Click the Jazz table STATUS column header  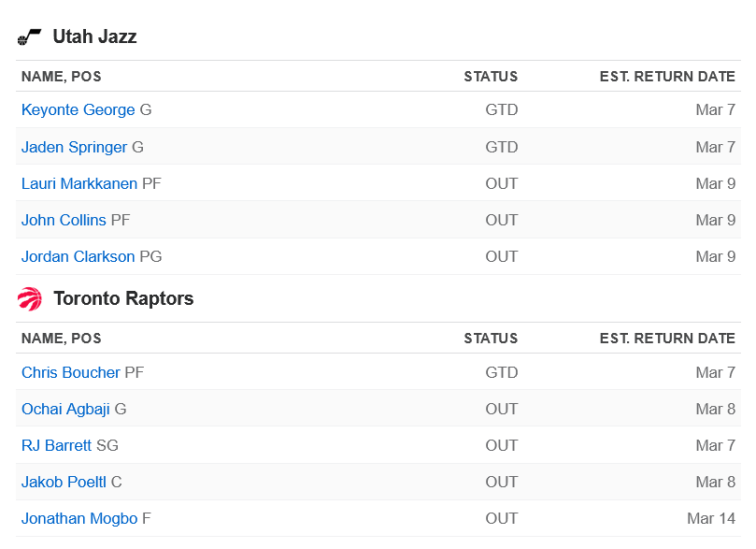pyautogui.click(x=491, y=77)
